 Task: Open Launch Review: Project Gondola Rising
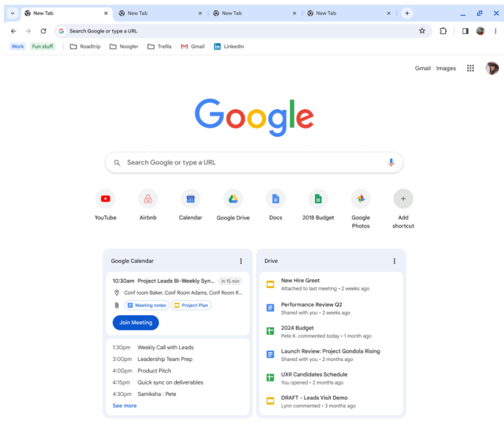[331, 355]
